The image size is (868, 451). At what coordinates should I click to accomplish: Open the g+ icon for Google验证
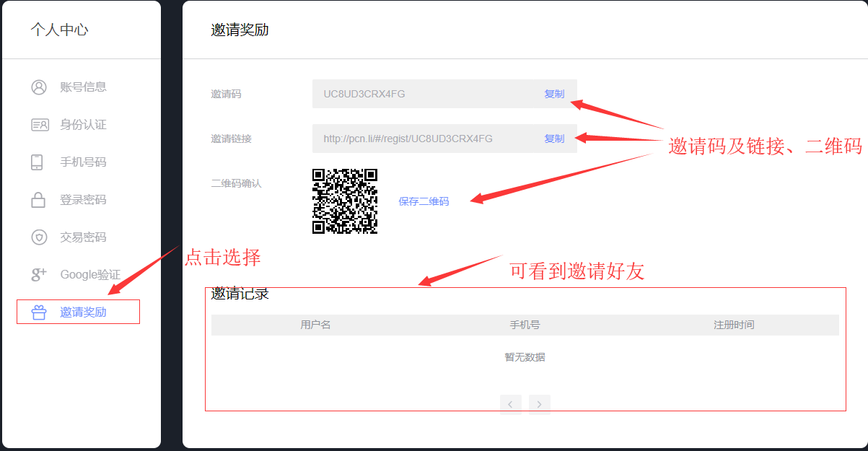(x=39, y=274)
